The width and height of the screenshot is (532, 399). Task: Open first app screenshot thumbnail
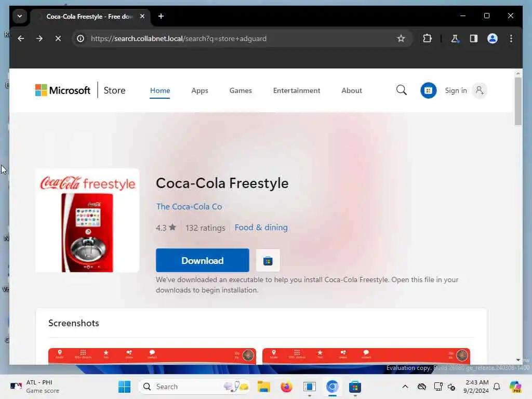[x=152, y=356]
